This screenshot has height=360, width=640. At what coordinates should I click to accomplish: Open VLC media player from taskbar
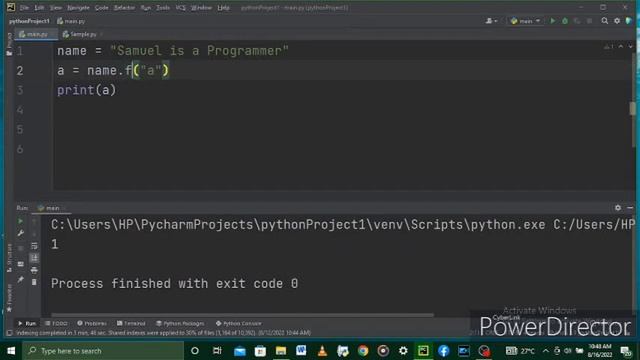[322, 351]
